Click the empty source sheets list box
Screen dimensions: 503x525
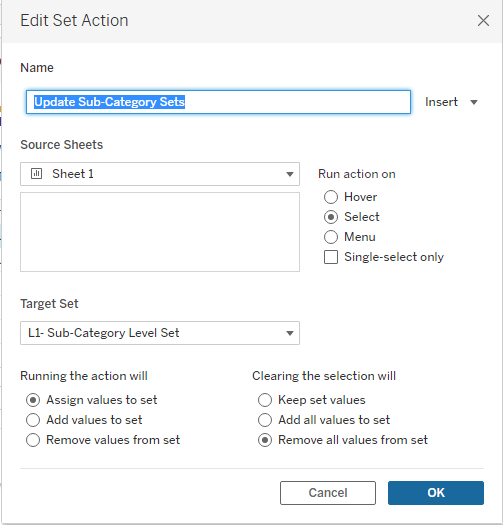[160, 232]
